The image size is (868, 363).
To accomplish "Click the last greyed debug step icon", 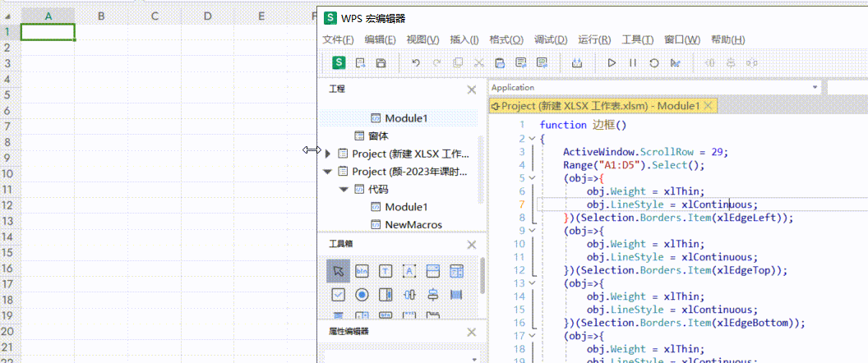I will (x=752, y=63).
